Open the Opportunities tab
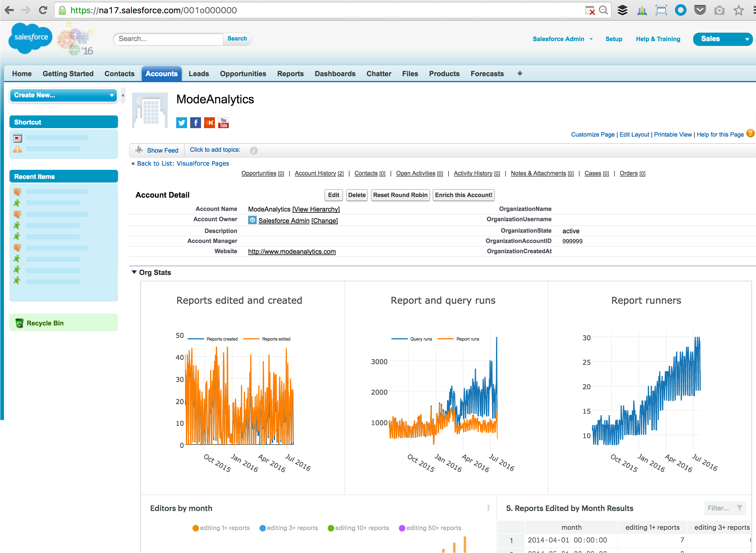This screenshot has width=756, height=553. [x=243, y=74]
